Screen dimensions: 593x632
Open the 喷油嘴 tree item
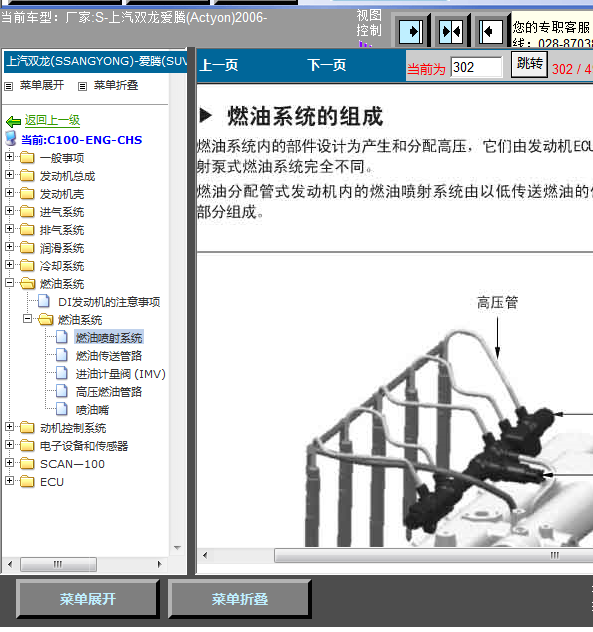[92, 410]
